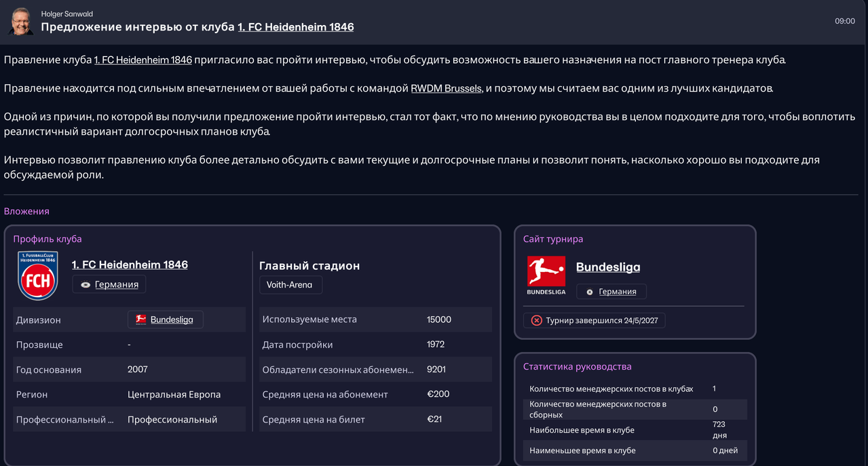Select the Профиль клуба panel heading
868x466 pixels.
(x=48, y=239)
